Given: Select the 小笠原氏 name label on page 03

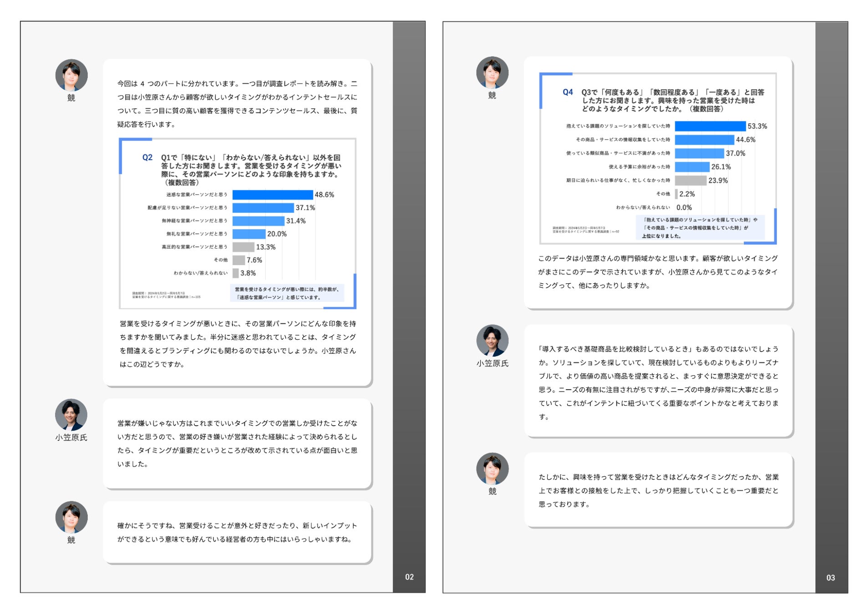Looking at the screenshot, I should tap(492, 363).
